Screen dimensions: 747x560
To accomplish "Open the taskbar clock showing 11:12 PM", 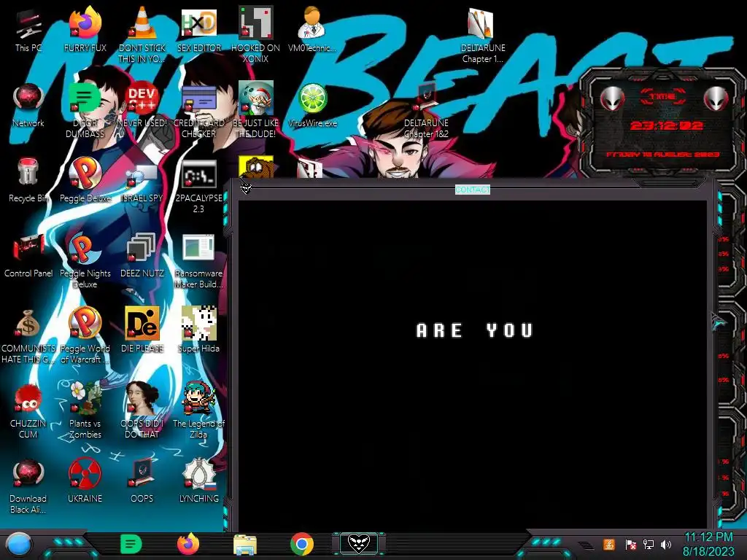I will click(708, 544).
